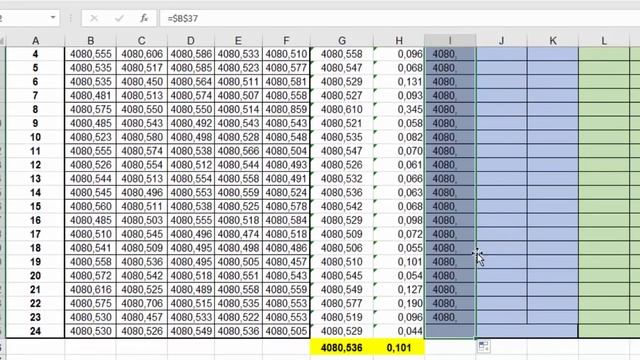The width and height of the screenshot is (640, 360).
Task: Select cell 4080,606 in column C
Action: 142,54
